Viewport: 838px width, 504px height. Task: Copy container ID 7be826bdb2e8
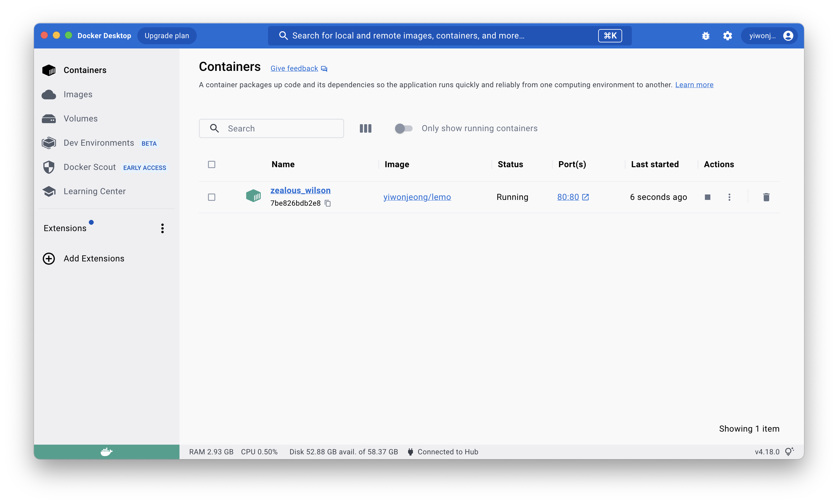click(x=328, y=203)
